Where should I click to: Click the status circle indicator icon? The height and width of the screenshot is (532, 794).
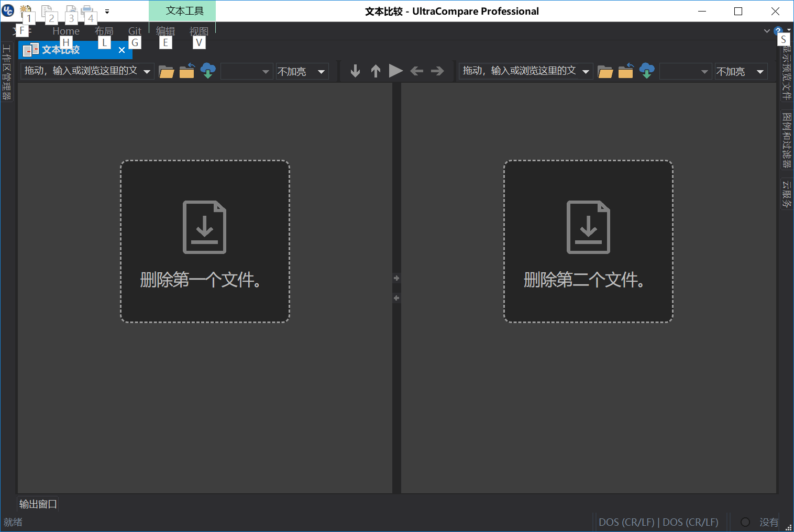(x=745, y=522)
